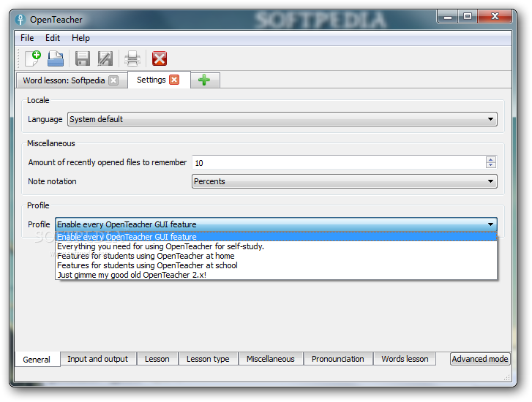Pick Features for students at home
The image size is (532, 402).
click(x=276, y=256)
